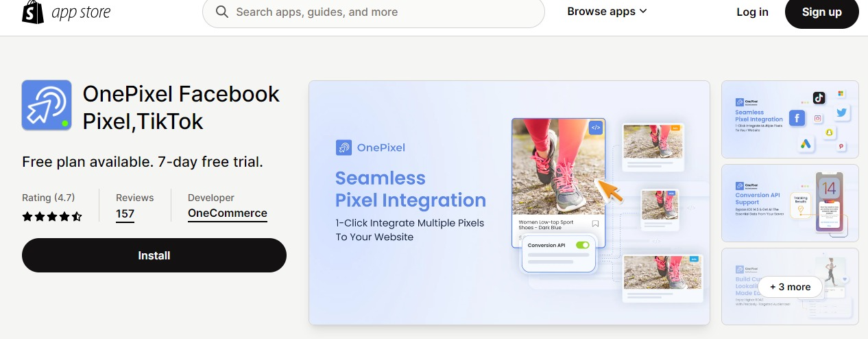Toggle the Conversion API switch
868x339 pixels.
[x=582, y=245]
